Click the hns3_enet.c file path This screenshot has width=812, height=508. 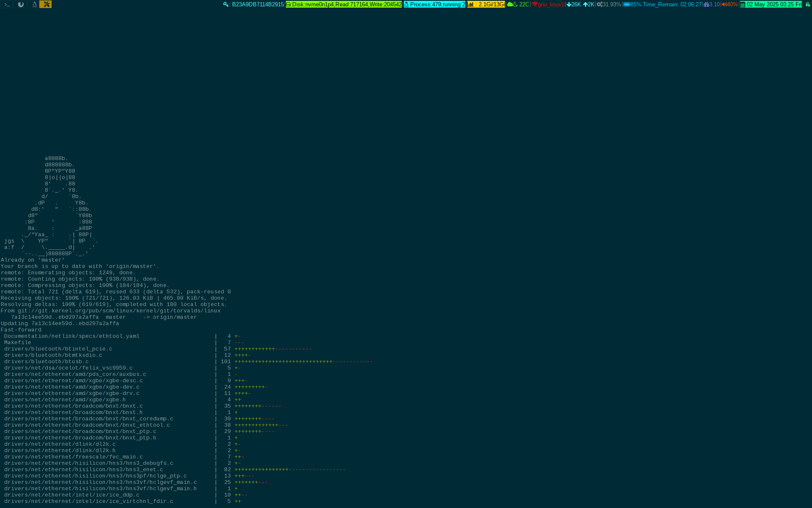point(84,469)
